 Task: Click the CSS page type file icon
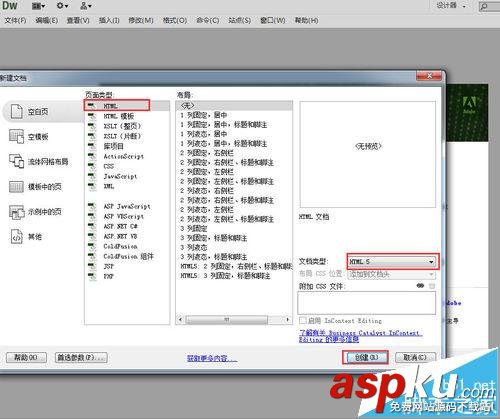coord(91,166)
